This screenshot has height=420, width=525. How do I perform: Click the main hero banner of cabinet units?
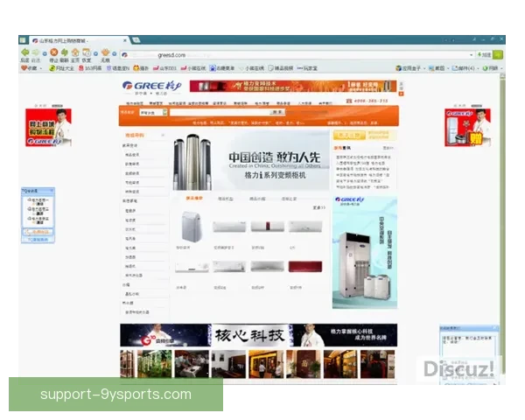pos(251,161)
